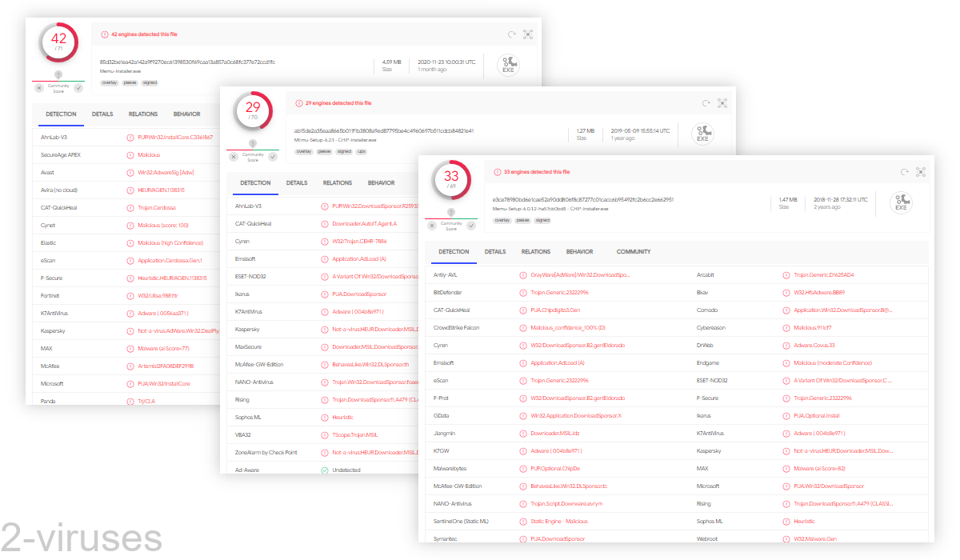
Task: Click reanalyze icon in the 42-detection report
Action: point(512,34)
